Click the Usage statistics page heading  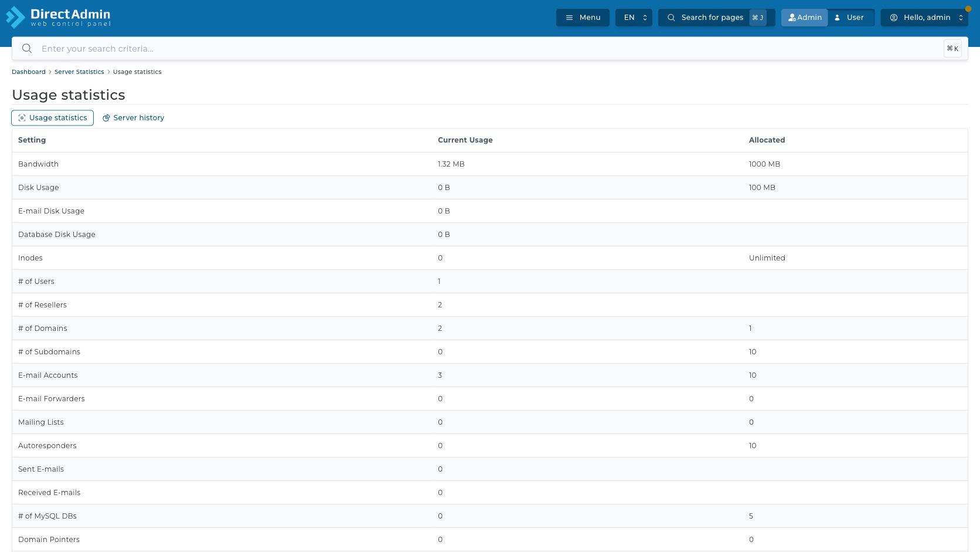click(69, 95)
